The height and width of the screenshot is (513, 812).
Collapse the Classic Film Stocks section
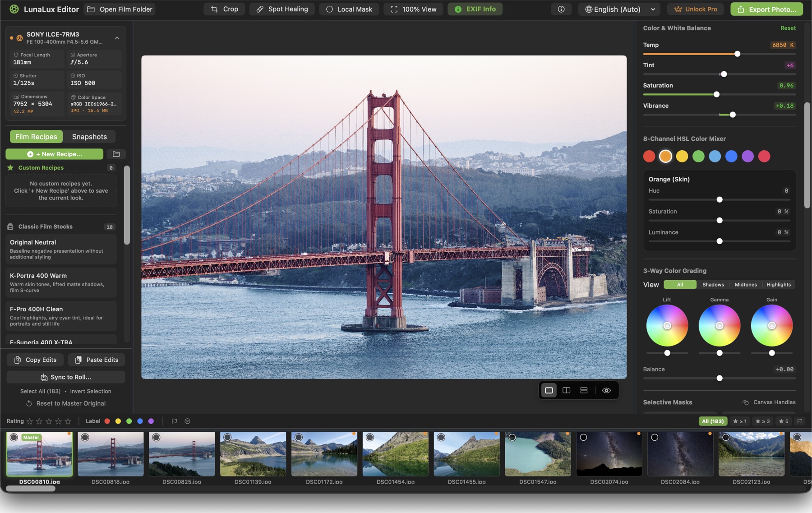[x=61, y=227]
